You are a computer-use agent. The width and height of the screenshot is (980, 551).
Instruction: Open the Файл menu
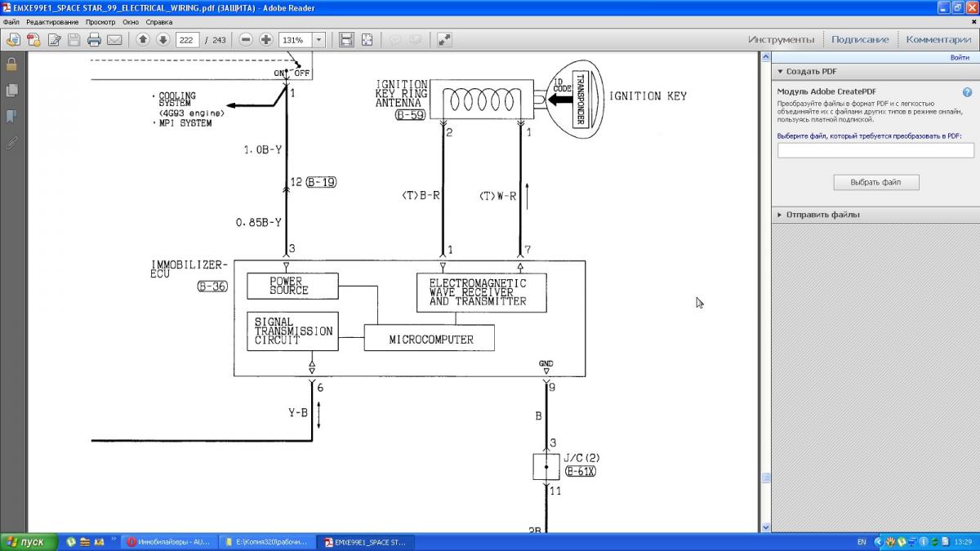[11, 22]
